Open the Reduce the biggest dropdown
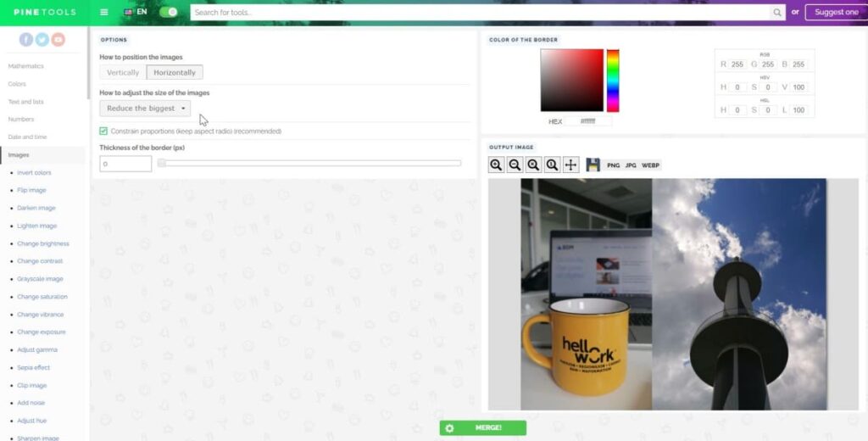The image size is (868, 441). pos(145,108)
